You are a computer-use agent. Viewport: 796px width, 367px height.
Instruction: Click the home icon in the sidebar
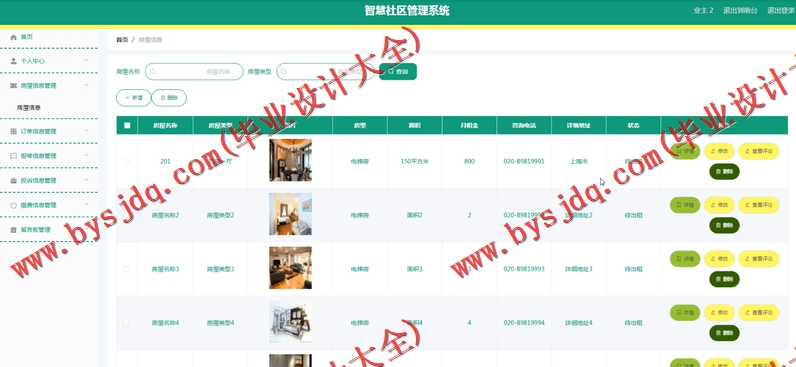point(14,37)
